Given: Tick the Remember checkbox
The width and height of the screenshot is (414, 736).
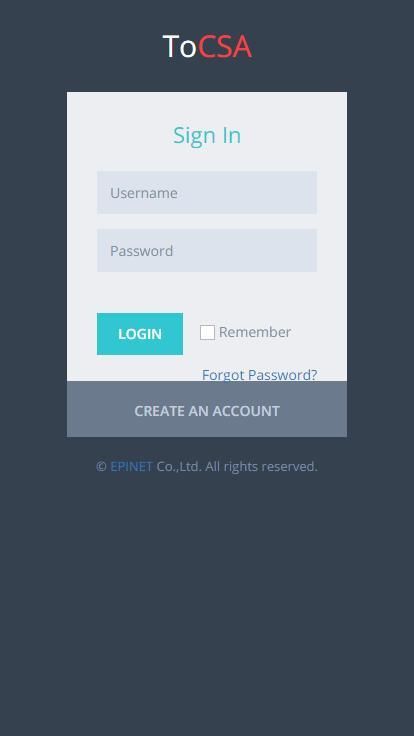Looking at the screenshot, I should click(x=207, y=332).
